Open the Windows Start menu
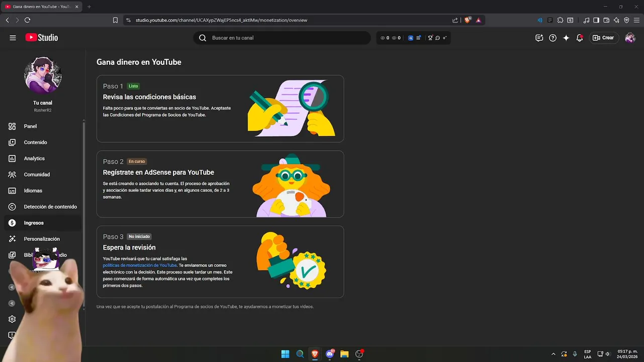The width and height of the screenshot is (644, 362). [285, 354]
